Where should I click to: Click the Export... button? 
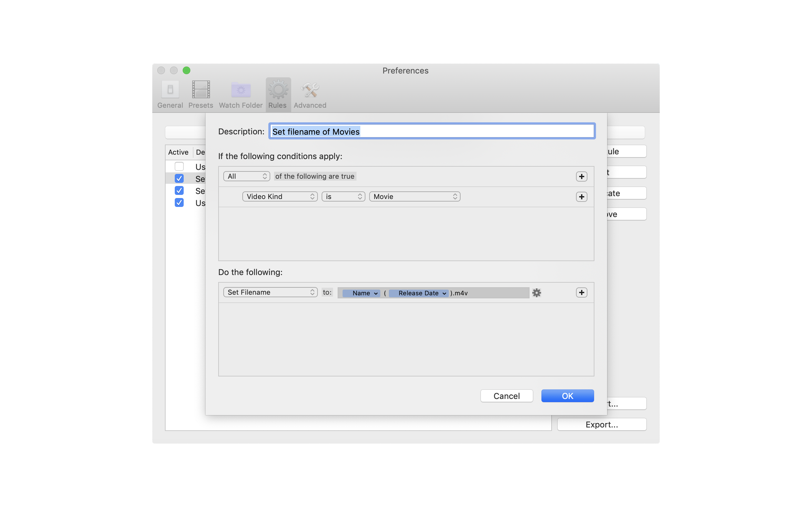(x=601, y=425)
